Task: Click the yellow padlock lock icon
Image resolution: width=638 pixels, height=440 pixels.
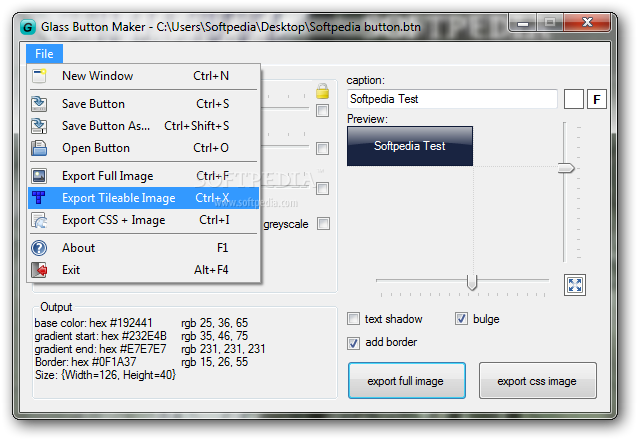Action: [x=322, y=92]
